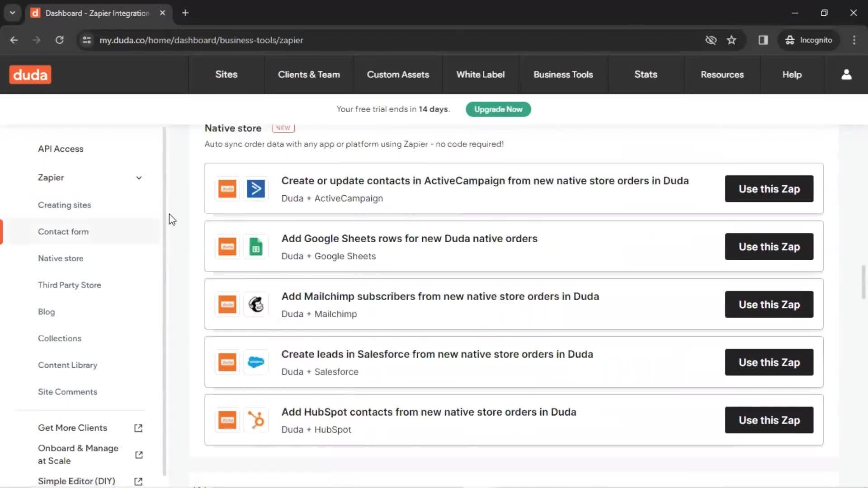View site information icon in address bar
The height and width of the screenshot is (488, 868).
click(x=87, y=40)
